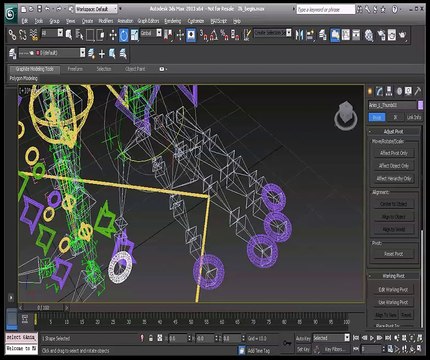
Task: Click the Use Pivot Point Center icon
Action: click(x=168, y=35)
